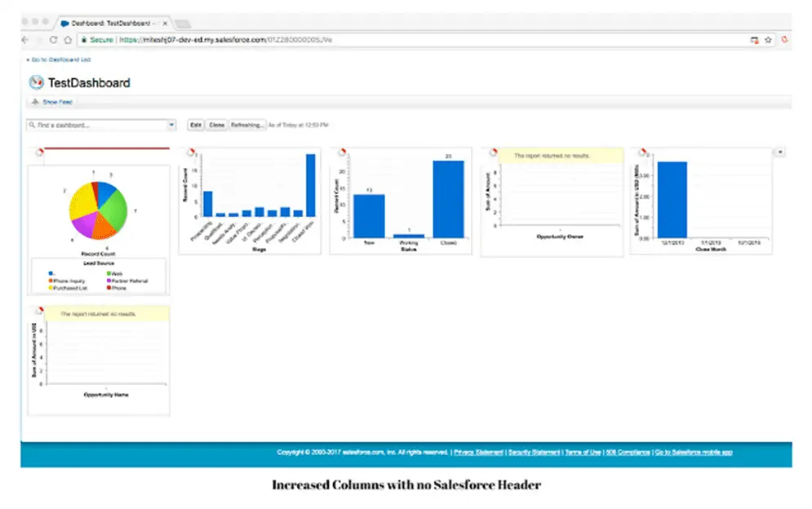The width and height of the screenshot is (812, 509).
Task: Open the 508 Compliance footer link
Action: (628, 452)
